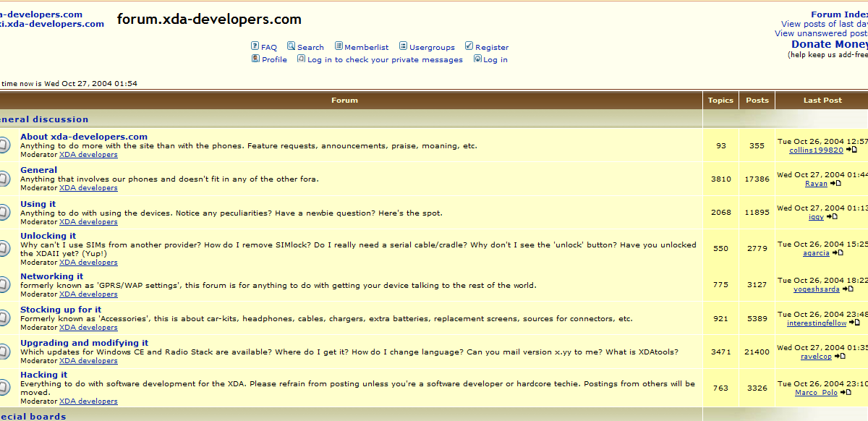
Task: Open the Using it forum
Action: tap(38, 204)
